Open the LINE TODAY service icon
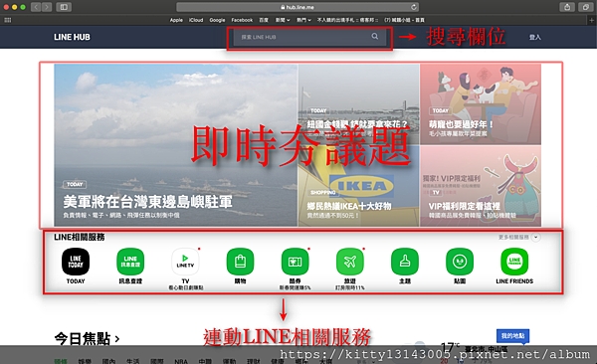 [76, 262]
